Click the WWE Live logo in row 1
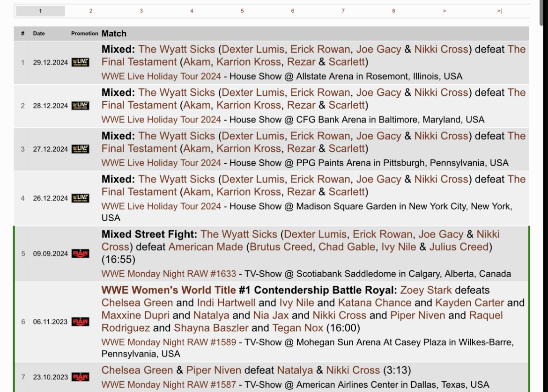The width and height of the screenshot is (548, 392). [x=81, y=62]
